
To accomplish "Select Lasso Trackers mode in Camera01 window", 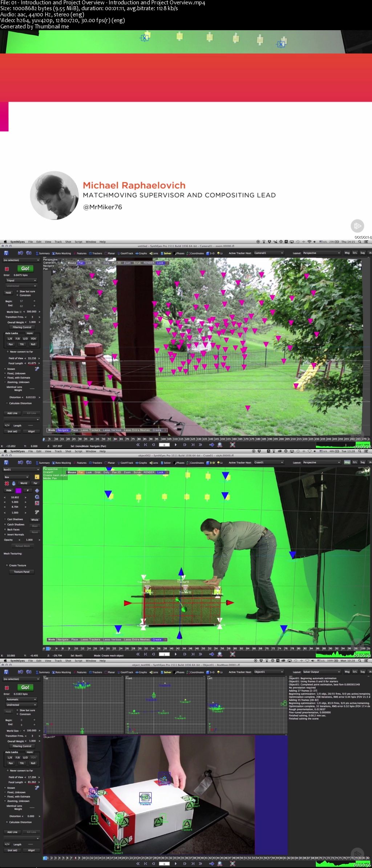I will tap(90, 430).
